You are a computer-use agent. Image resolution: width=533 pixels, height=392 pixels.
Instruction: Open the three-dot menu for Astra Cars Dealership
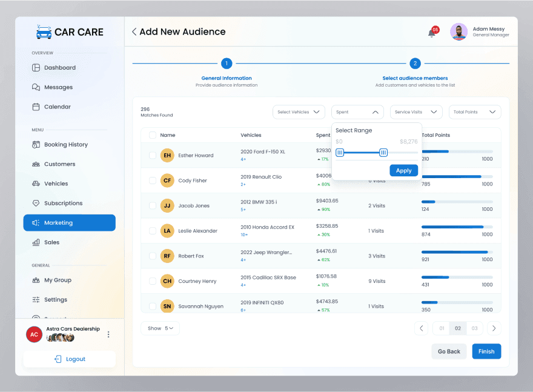coord(108,334)
